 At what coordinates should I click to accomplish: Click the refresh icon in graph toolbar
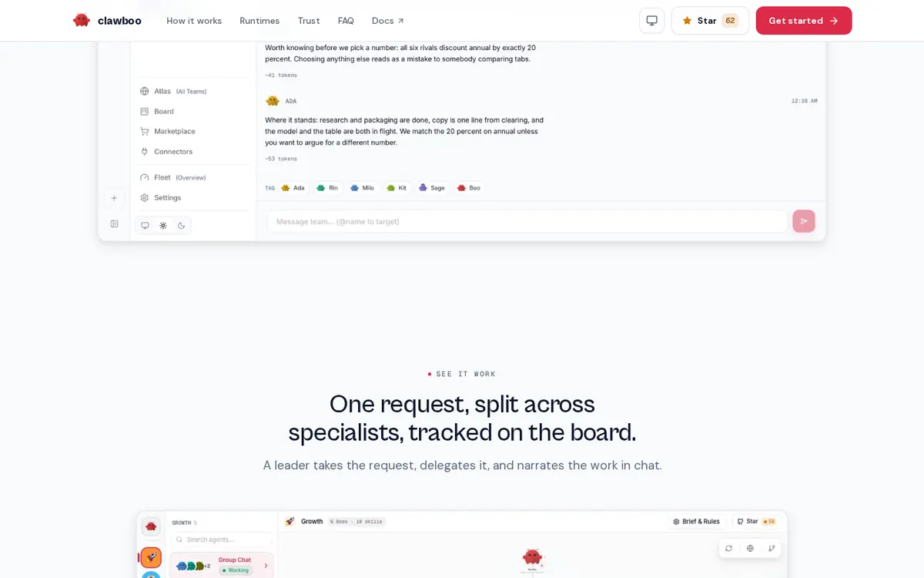tap(728, 549)
